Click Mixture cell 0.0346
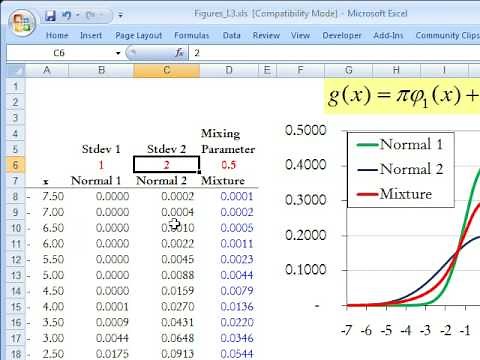Screen dimensions: 480x360 coord(229,338)
